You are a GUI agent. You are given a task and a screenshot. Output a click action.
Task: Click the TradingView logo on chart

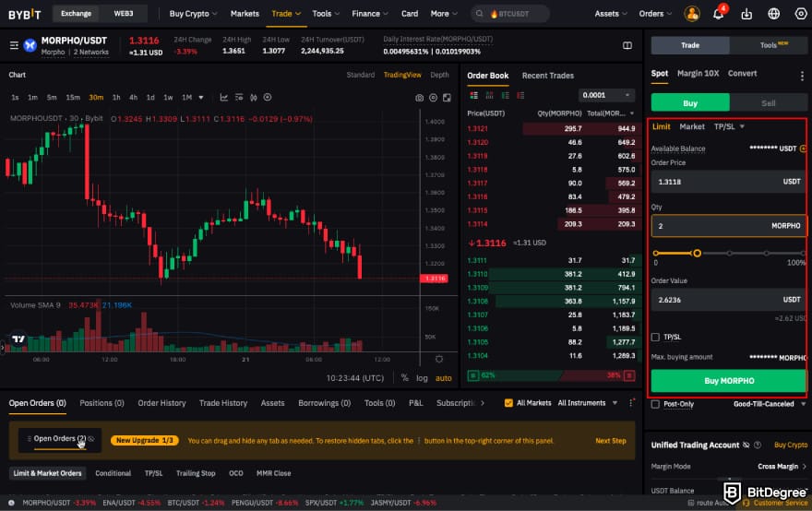click(18, 339)
